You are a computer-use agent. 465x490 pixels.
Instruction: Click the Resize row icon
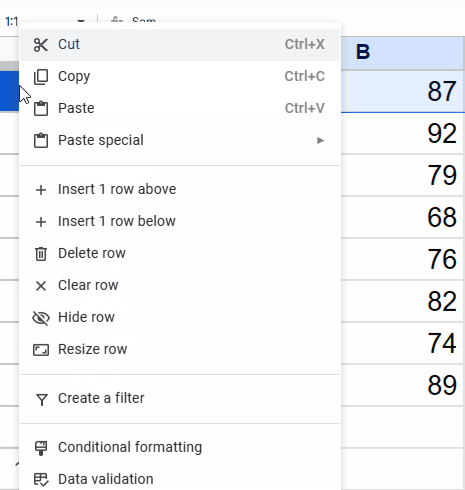pyautogui.click(x=41, y=350)
